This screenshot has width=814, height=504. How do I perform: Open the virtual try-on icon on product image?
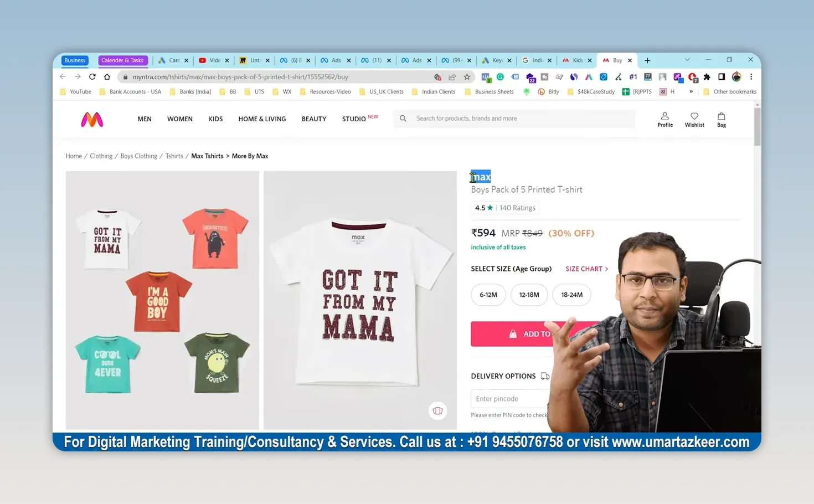(x=437, y=411)
